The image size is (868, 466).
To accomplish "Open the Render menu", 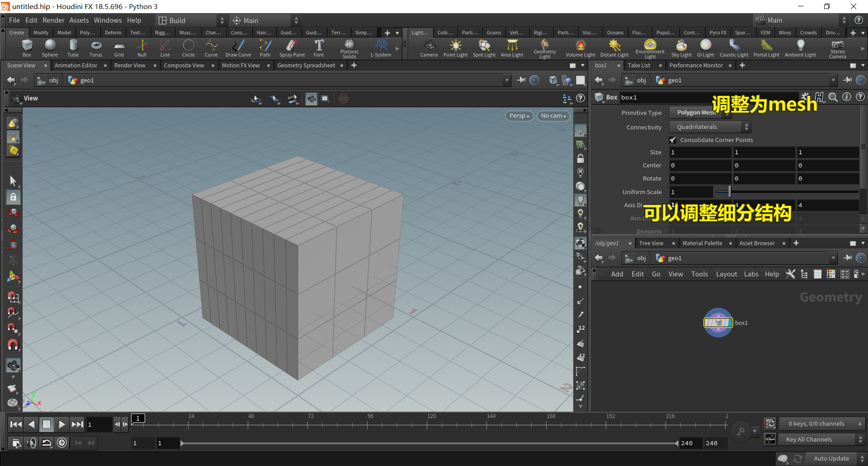I will 53,20.
